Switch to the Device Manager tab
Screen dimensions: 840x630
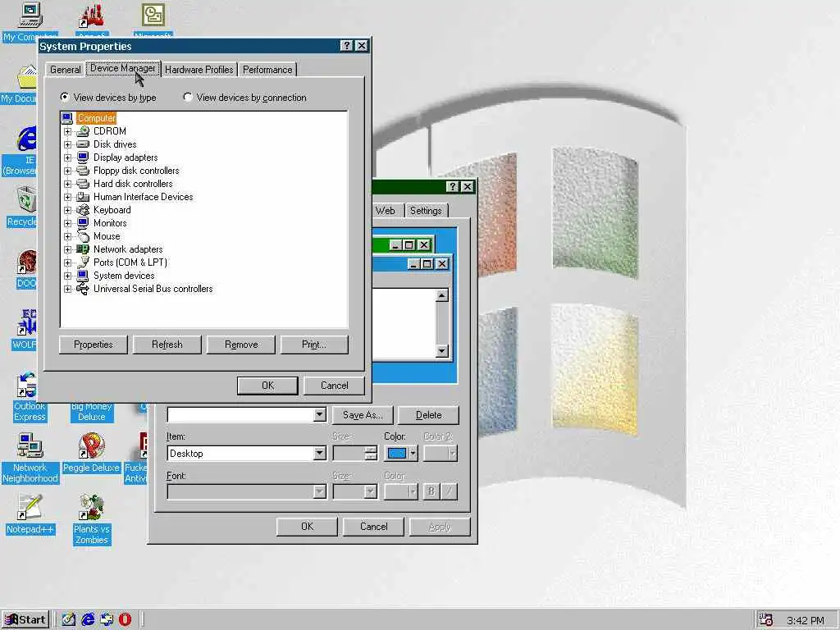tap(123, 68)
